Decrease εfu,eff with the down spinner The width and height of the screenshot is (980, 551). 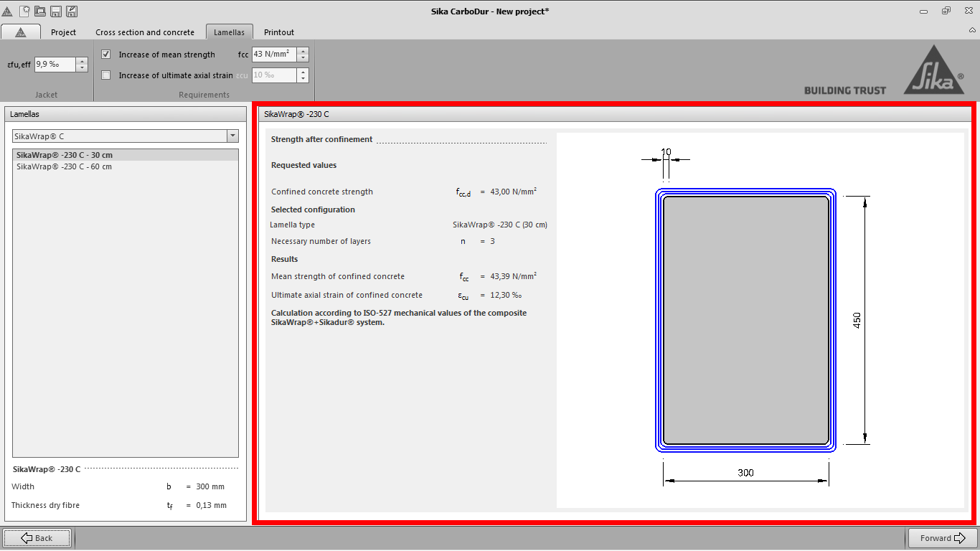(x=82, y=68)
